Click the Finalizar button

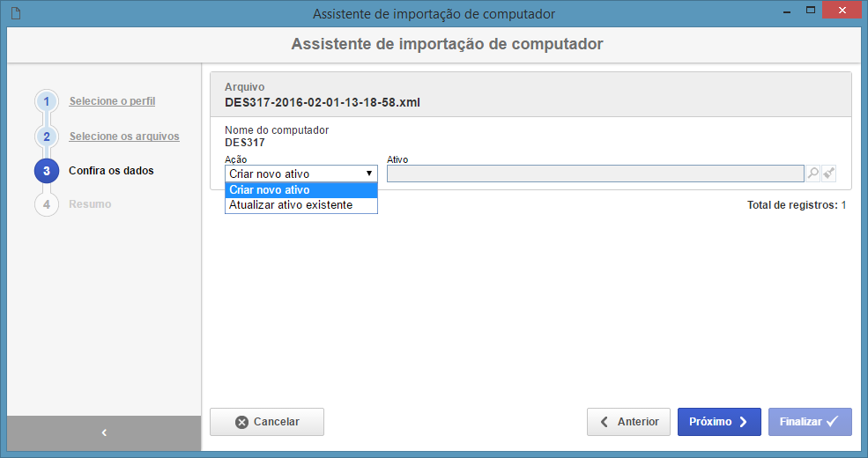click(x=810, y=422)
